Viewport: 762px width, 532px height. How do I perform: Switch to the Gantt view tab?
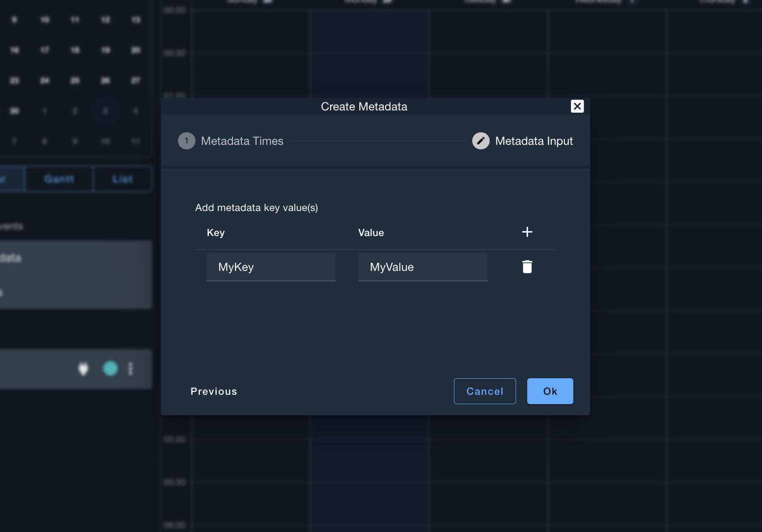59,179
